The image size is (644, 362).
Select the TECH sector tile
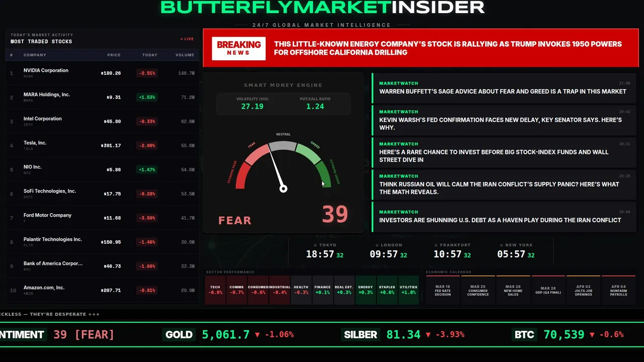215,290
